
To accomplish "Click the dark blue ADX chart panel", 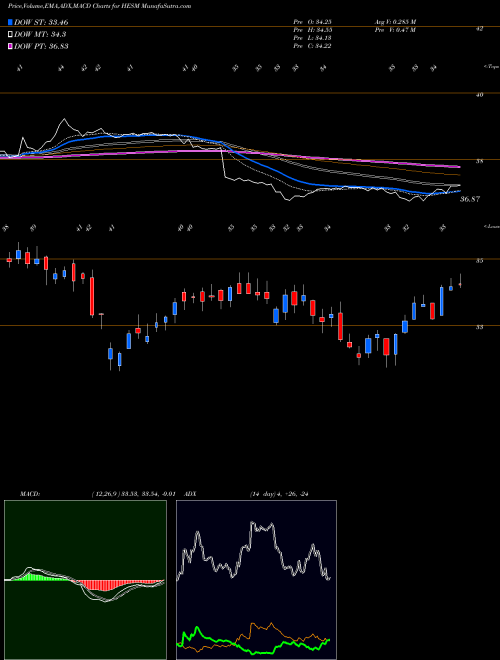I will [256, 580].
